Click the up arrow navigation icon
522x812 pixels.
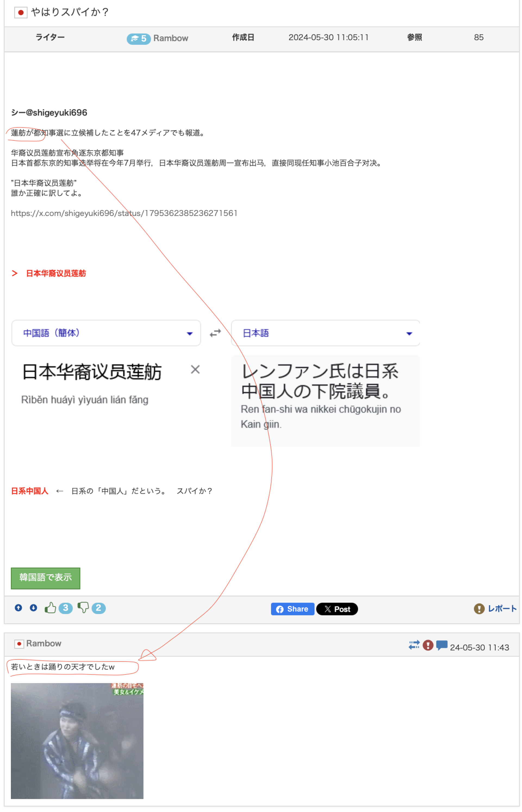click(x=18, y=608)
